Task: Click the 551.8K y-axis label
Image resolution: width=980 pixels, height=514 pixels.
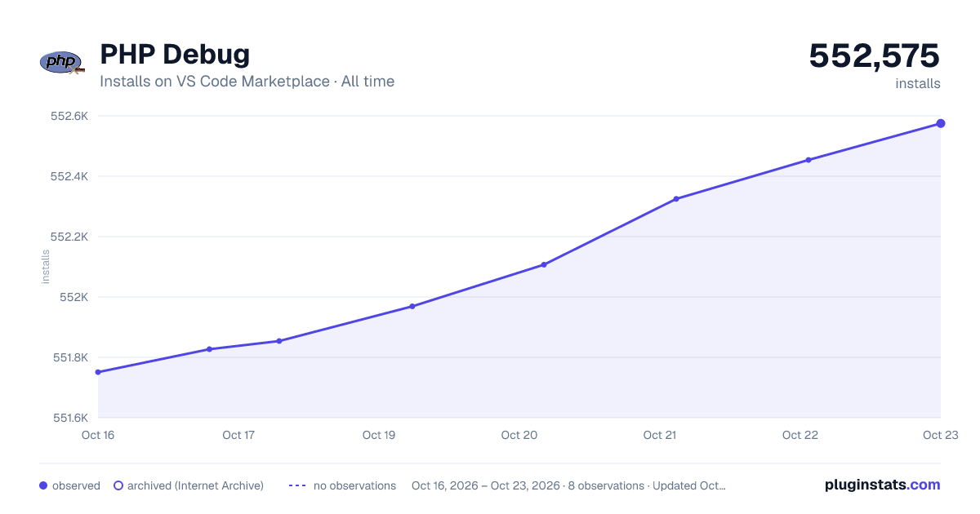Action: click(69, 357)
